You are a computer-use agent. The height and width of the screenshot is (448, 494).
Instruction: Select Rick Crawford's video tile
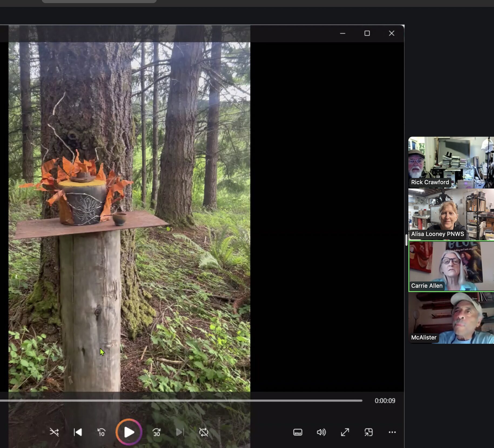[451, 162]
